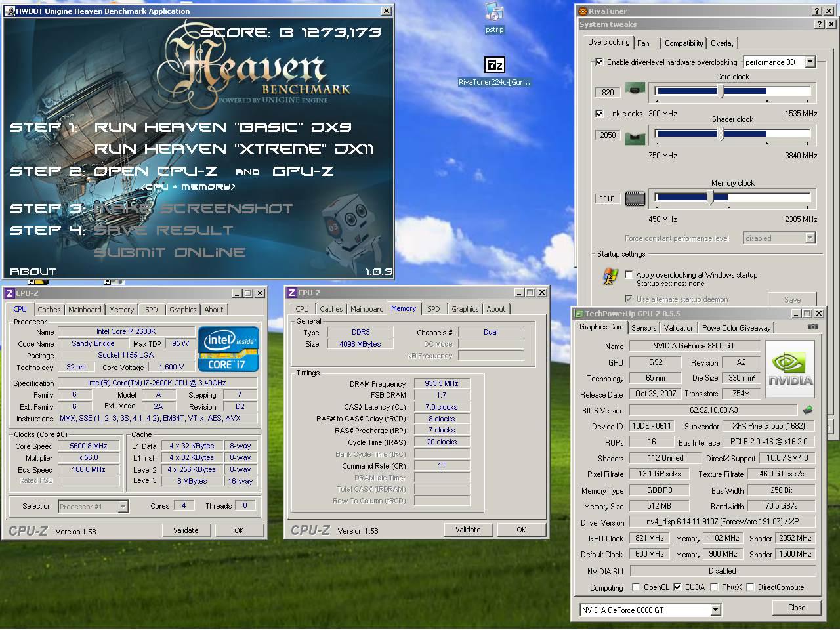Switch to the Compatibility tab

coord(683,43)
